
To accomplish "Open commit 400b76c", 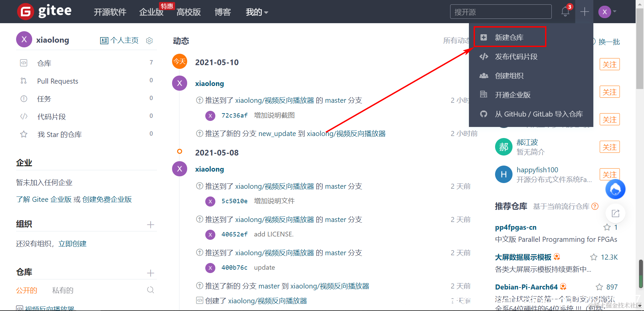I will click(x=234, y=267).
